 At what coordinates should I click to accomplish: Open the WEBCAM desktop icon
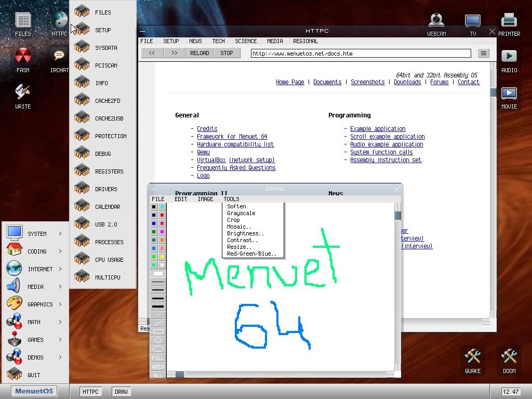tap(436, 24)
